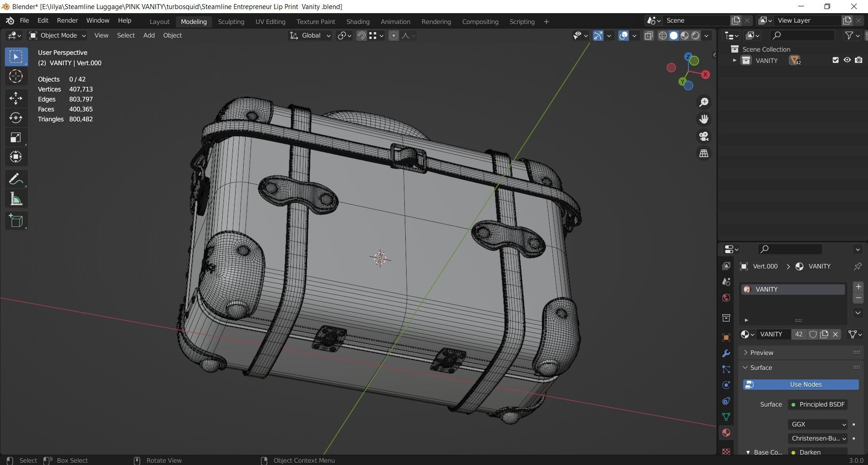This screenshot has height=465, width=868.
Task: Open the Global transform orientation dropdown
Action: [x=310, y=35]
